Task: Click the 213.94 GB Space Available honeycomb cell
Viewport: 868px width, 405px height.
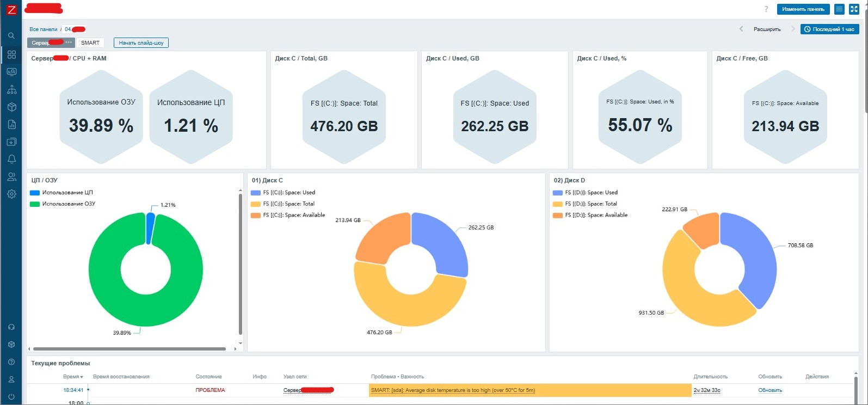Action: [x=785, y=116]
